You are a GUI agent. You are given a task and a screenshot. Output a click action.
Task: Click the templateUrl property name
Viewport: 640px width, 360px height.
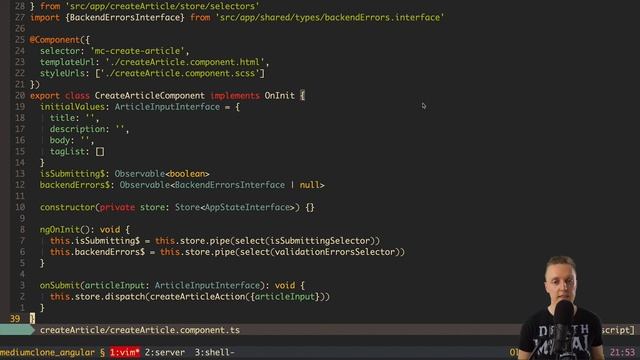67,62
